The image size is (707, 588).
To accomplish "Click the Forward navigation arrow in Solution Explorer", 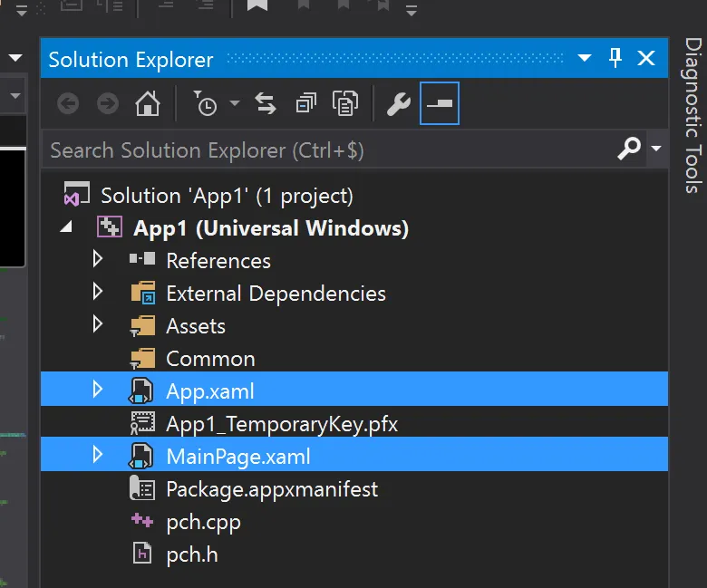I will 108,103.
